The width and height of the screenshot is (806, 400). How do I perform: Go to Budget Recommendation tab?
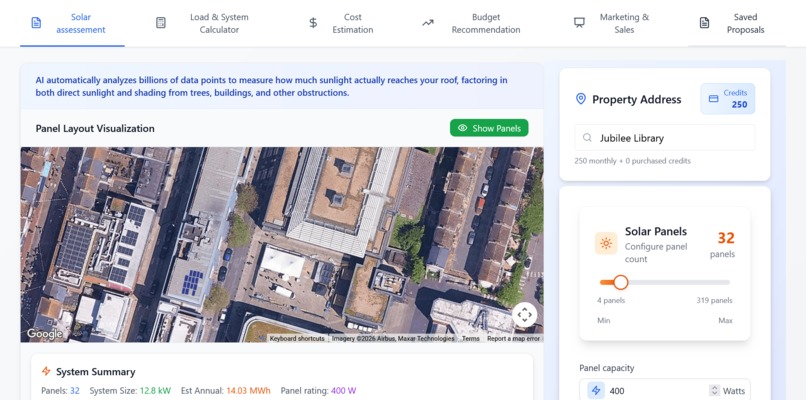click(x=471, y=23)
